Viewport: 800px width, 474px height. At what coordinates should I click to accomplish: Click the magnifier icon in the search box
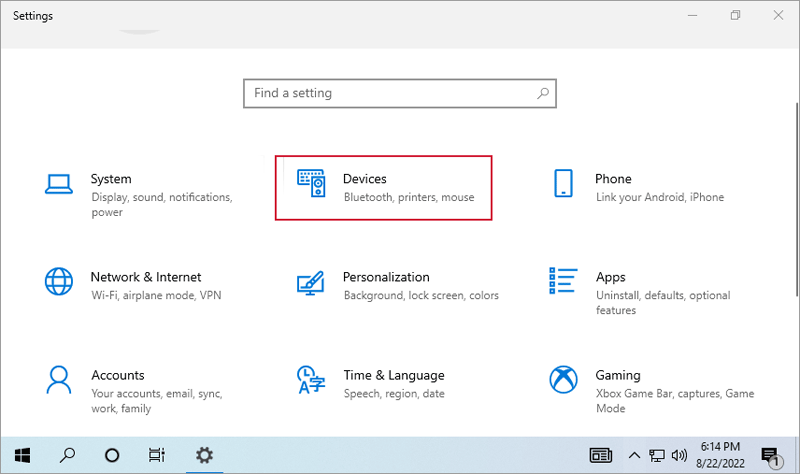coord(543,93)
